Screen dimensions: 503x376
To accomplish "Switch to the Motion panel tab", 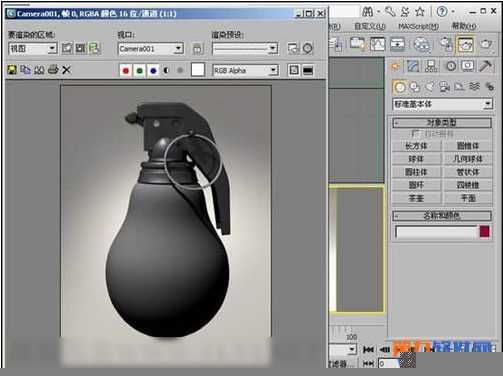I will [x=451, y=66].
